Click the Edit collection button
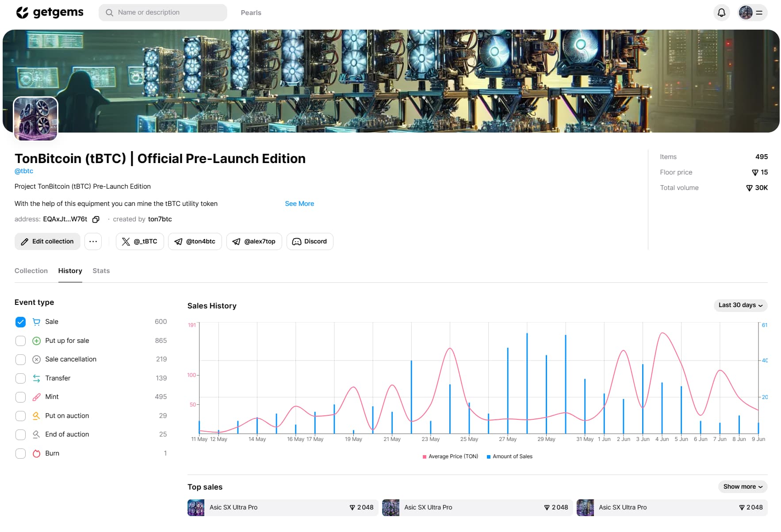The width and height of the screenshot is (781, 532). click(47, 241)
